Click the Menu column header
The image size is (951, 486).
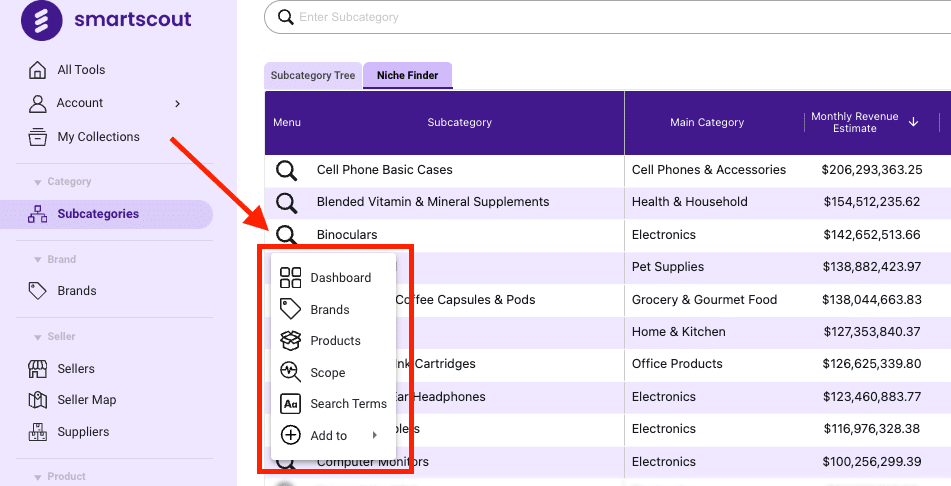coord(287,123)
